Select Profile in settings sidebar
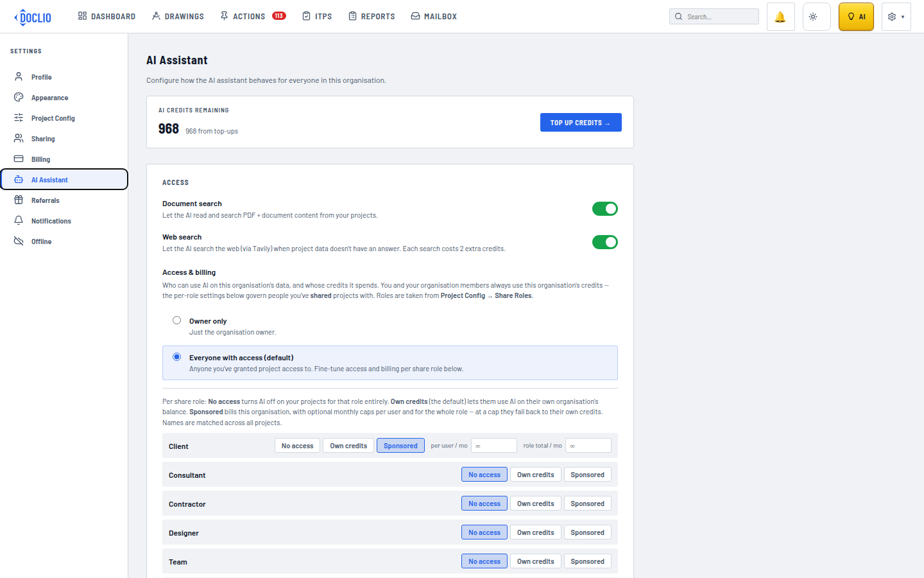The height and width of the screenshot is (578, 924). click(64, 77)
